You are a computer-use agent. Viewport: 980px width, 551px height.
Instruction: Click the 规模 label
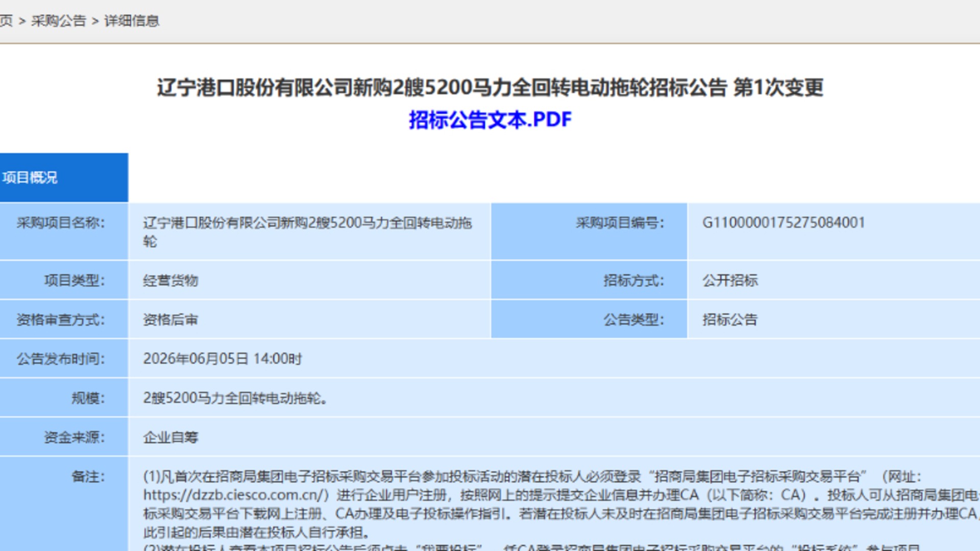(x=88, y=398)
